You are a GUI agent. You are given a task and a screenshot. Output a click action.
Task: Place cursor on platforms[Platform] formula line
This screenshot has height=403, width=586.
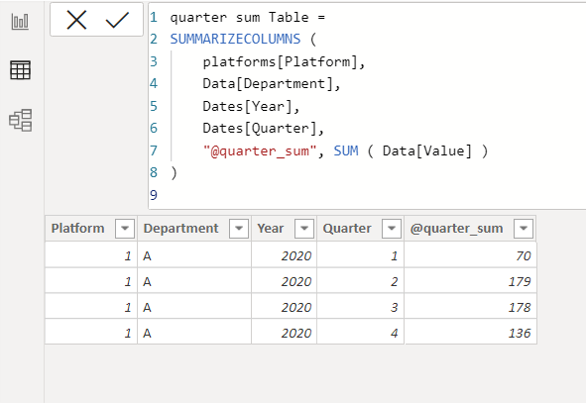point(284,62)
